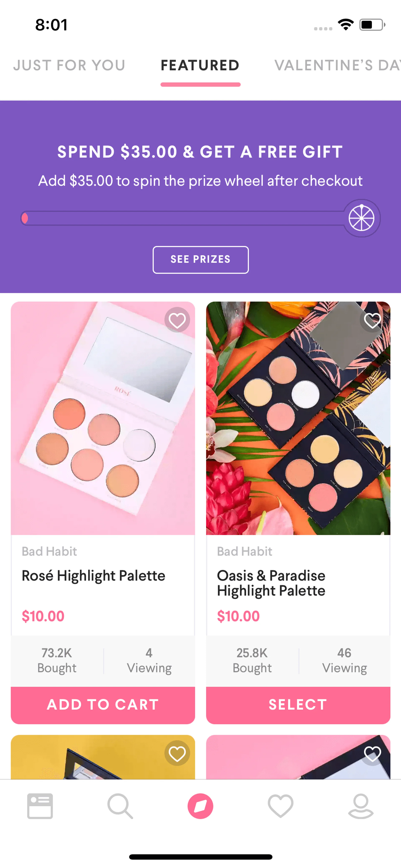Favorite the yellow-background product below

coord(177,753)
